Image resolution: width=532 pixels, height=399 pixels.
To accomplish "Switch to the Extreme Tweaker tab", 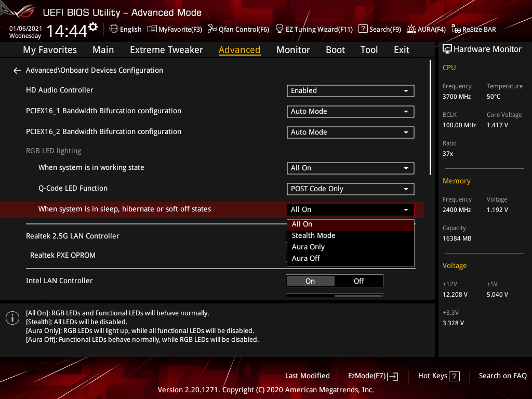I will click(x=166, y=50).
